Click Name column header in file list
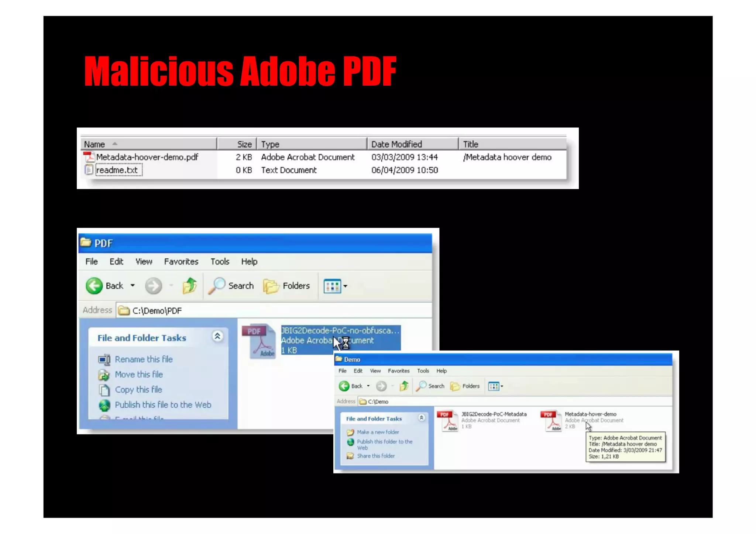This screenshot has height=534, width=756. pos(148,144)
